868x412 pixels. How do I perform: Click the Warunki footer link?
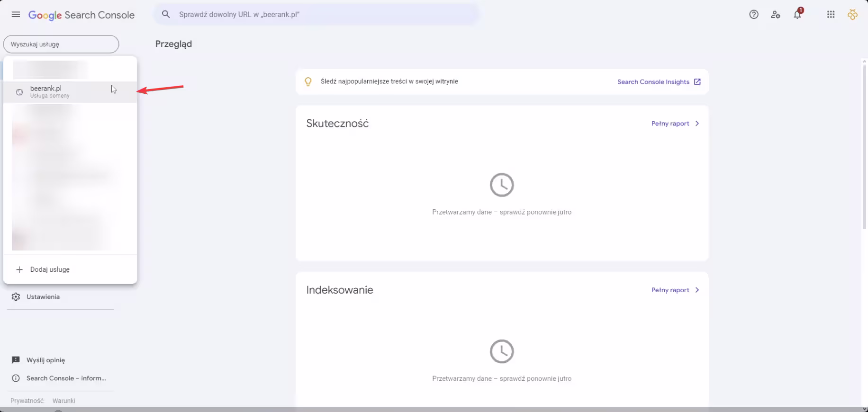click(x=63, y=401)
